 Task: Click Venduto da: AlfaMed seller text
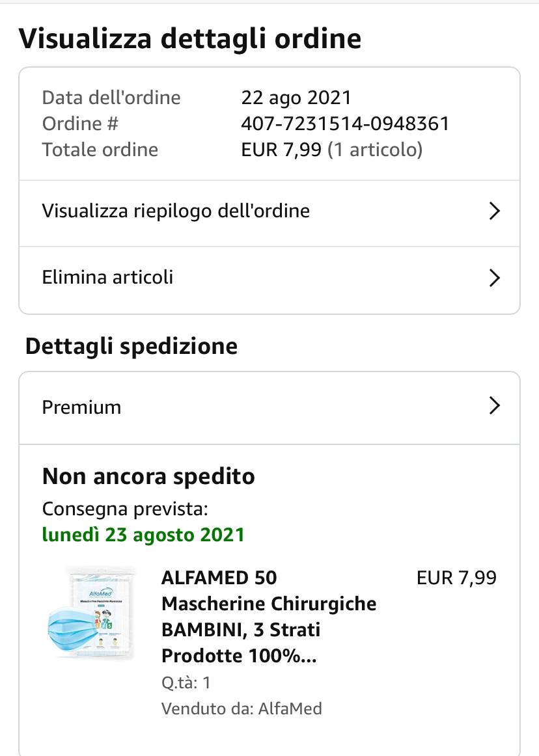coord(242,709)
